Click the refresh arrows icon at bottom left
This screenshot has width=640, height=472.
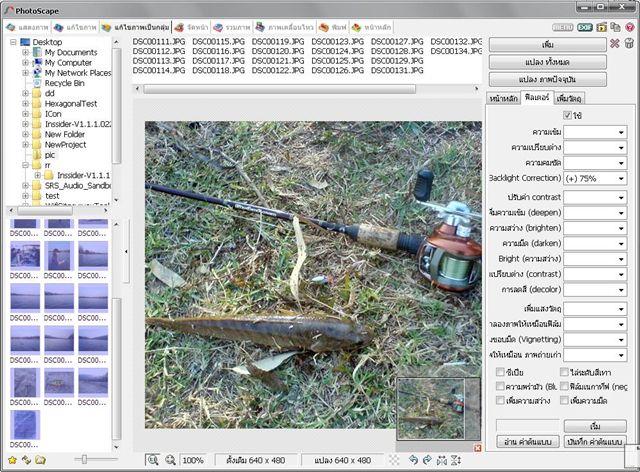point(27,460)
